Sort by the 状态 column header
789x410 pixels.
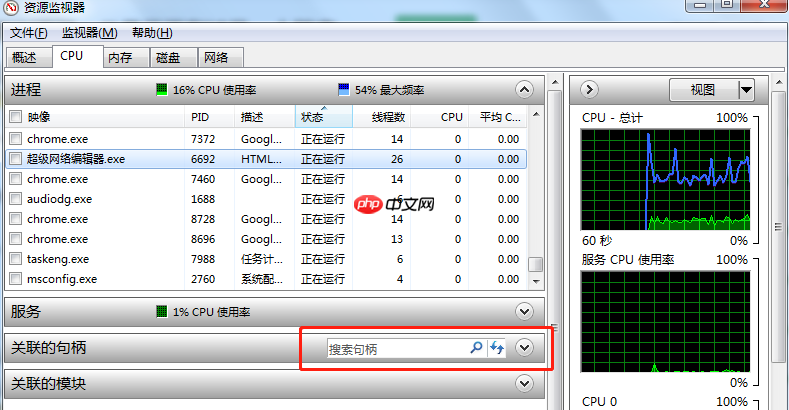tap(324, 117)
